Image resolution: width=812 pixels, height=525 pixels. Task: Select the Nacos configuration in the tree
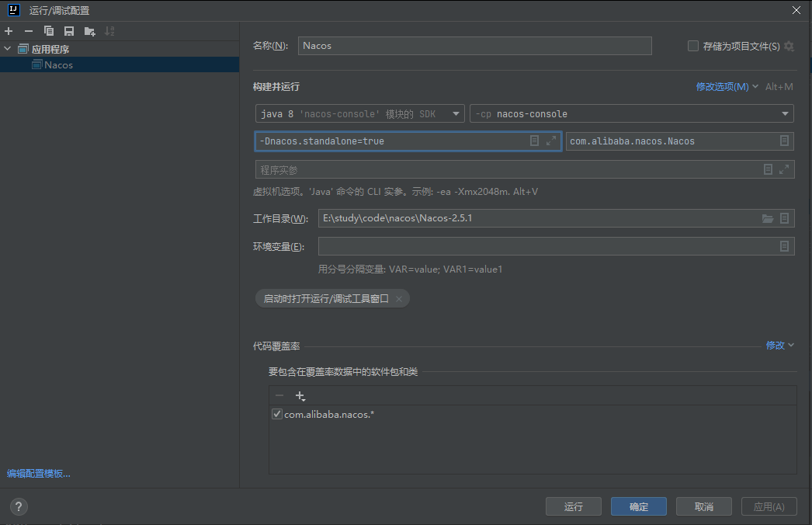coord(120,64)
